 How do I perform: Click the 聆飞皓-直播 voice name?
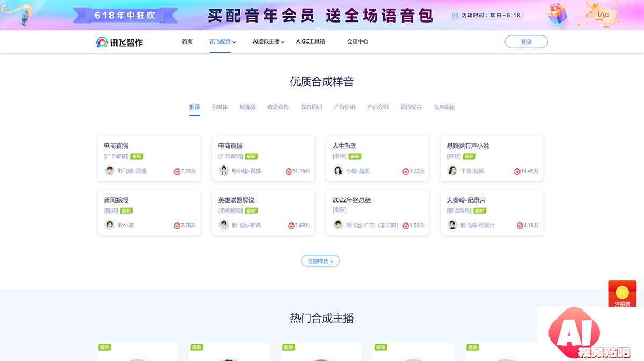pyautogui.click(x=132, y=171)
